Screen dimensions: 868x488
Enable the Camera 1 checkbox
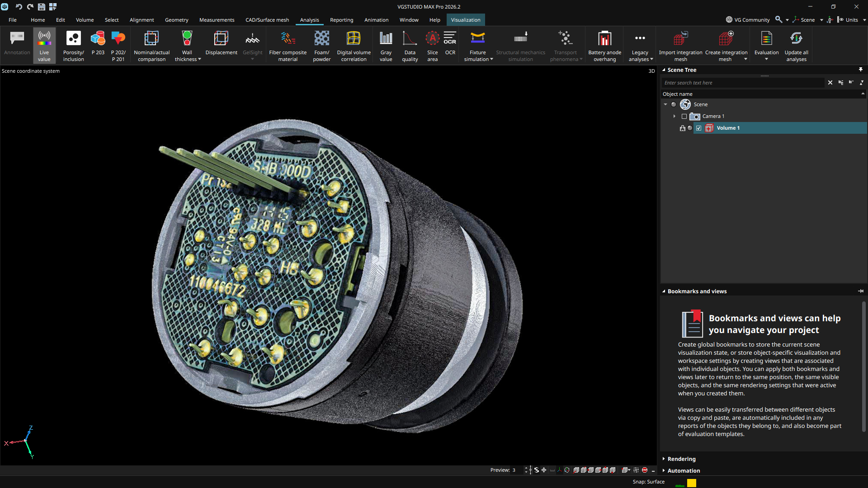point(684,117)
